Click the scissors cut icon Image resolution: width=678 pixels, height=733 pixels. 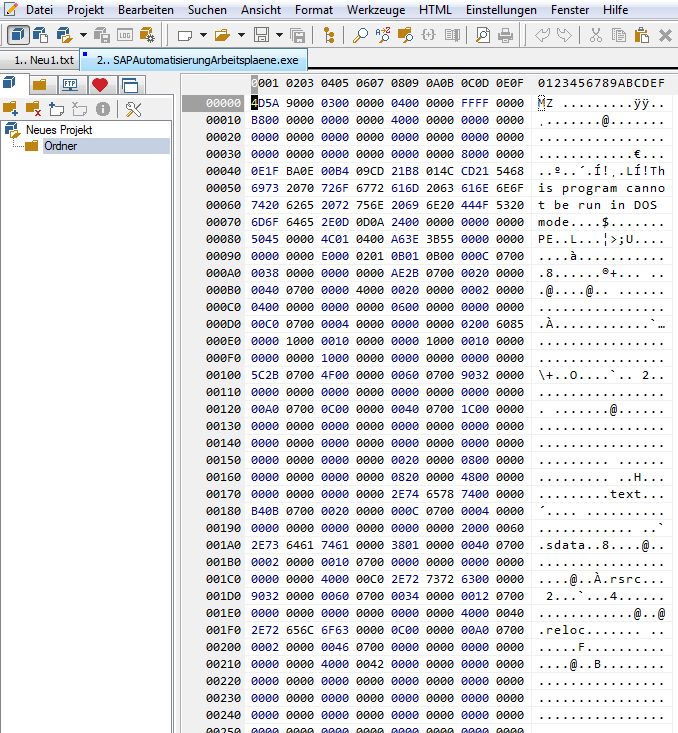596,35
